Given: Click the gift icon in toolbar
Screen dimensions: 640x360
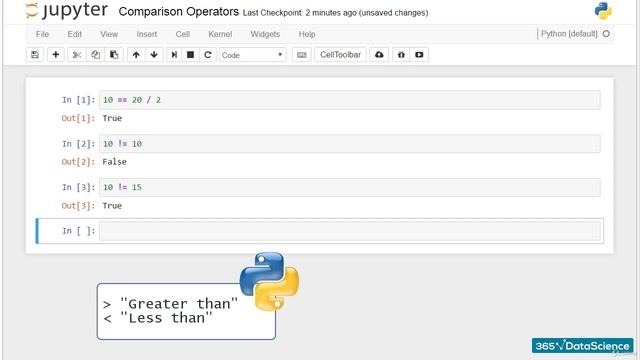Looking at the screenshot, I should (401, 55).
